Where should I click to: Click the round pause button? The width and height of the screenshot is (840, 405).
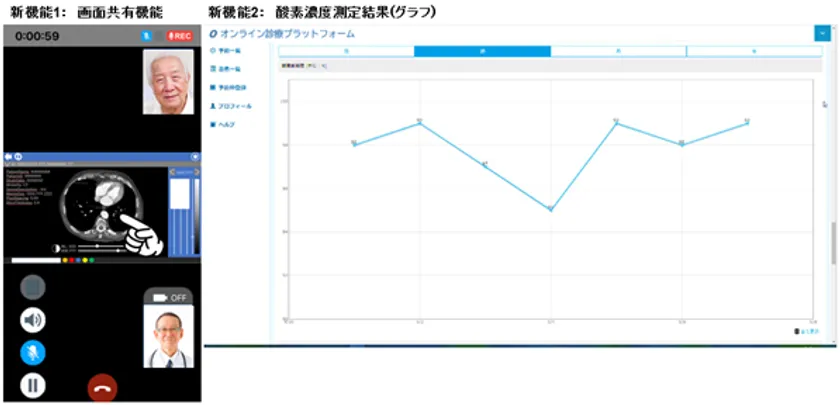[x=33, y=386]
